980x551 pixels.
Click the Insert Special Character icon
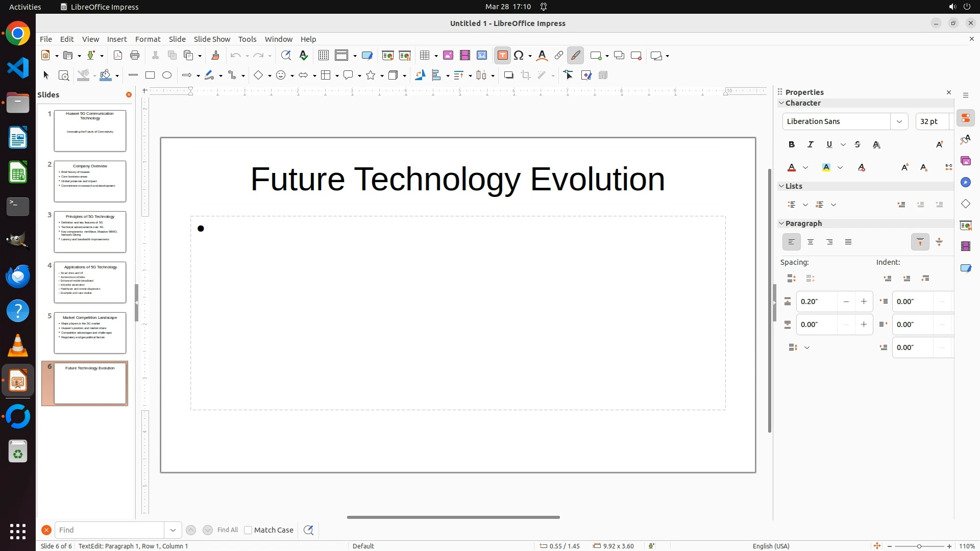click(x=519, y=56)
